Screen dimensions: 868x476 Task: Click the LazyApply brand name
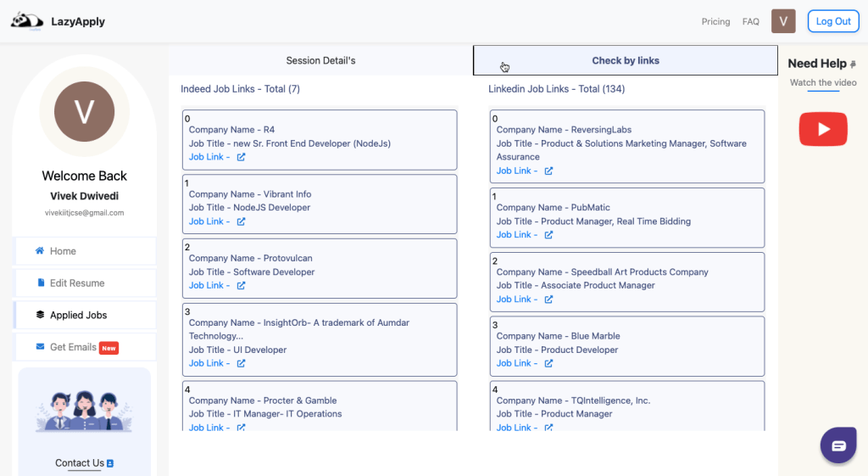pos(78,21)
